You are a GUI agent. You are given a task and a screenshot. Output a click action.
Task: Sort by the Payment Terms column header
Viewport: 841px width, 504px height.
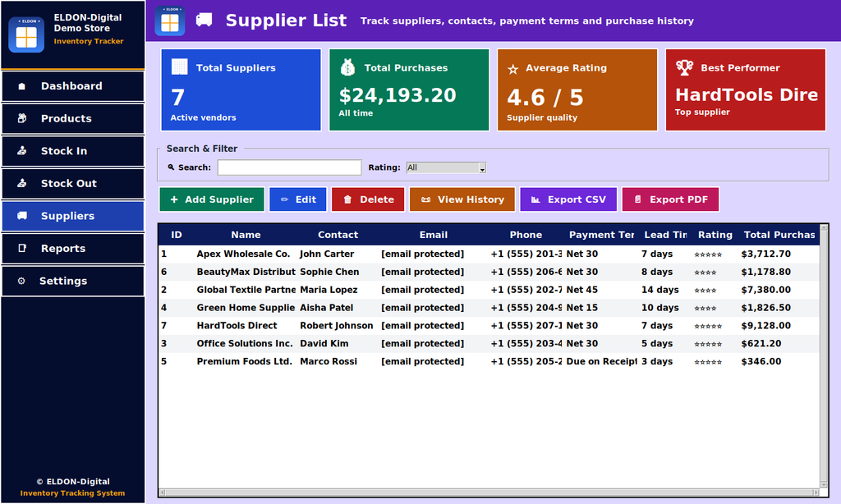tap(601, 235)
